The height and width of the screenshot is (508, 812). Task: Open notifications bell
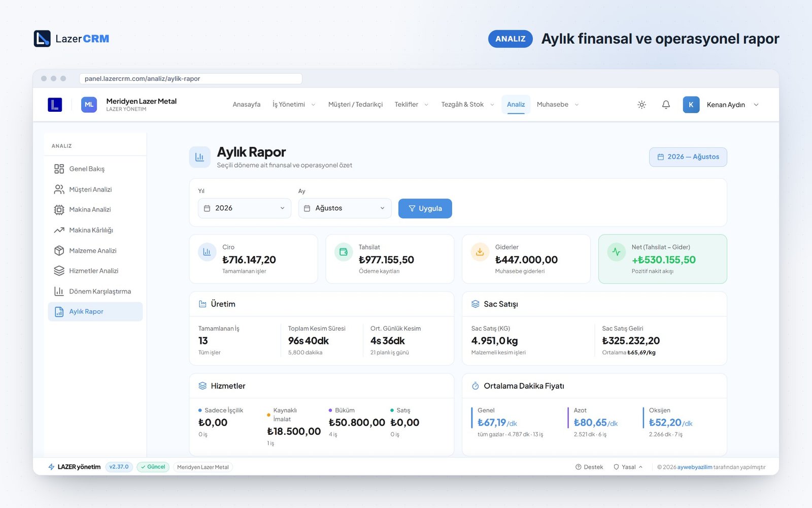tap(666, 105)
